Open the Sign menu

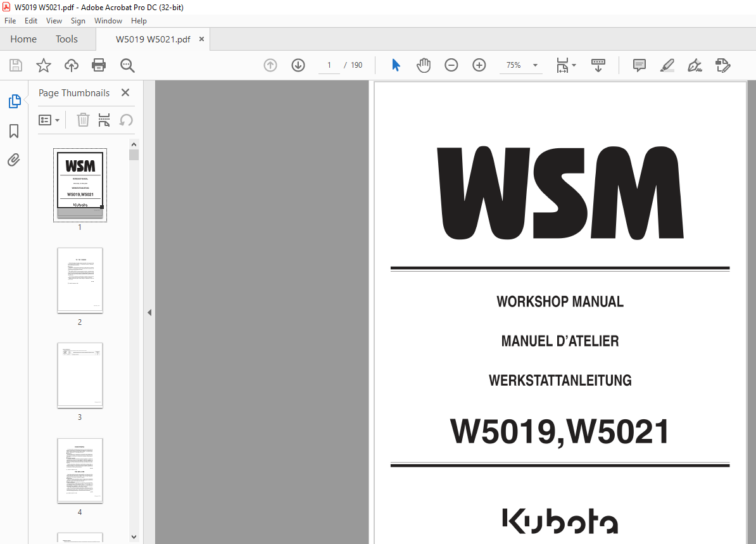point(78,21)
